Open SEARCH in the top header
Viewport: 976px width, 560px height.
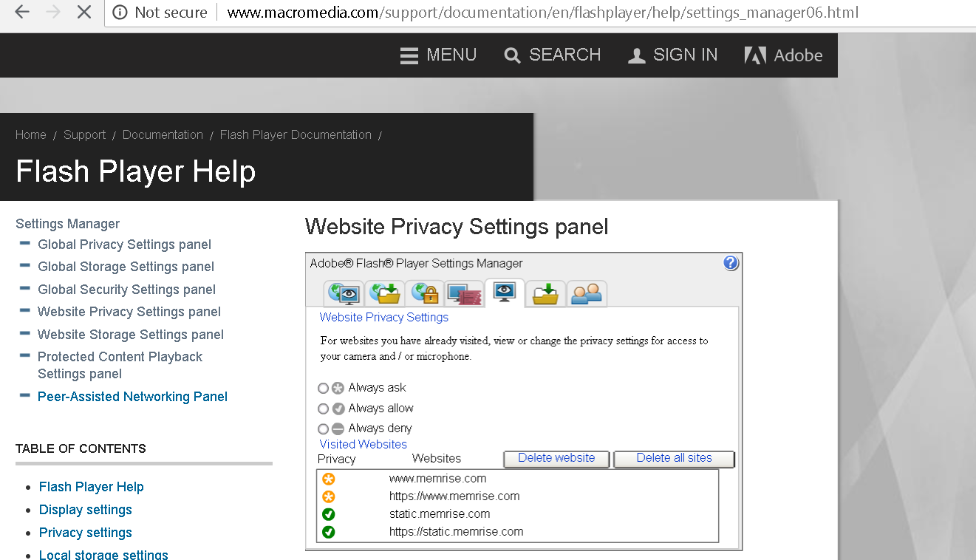553,55
